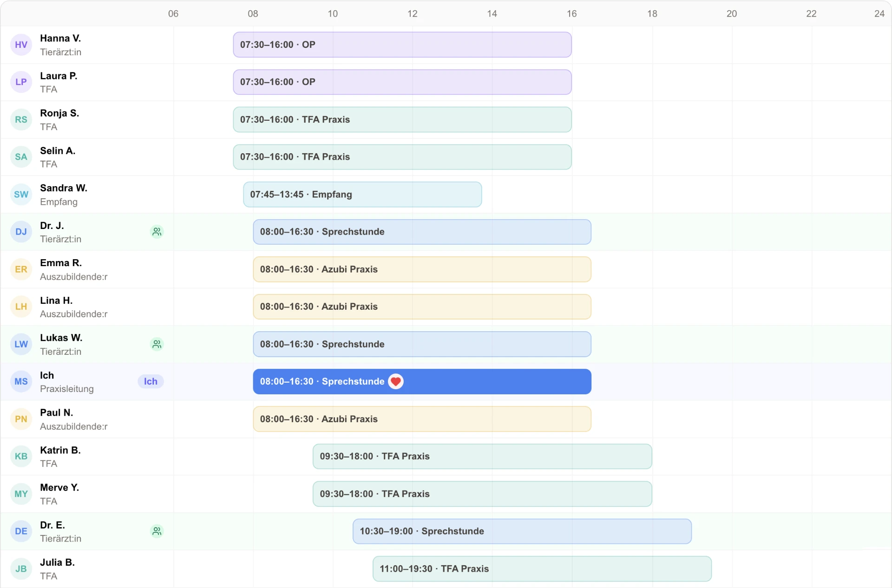892x588 pixels.
Task: Click the team icon beside Dr. E.
Action: (x=157, y=531)
